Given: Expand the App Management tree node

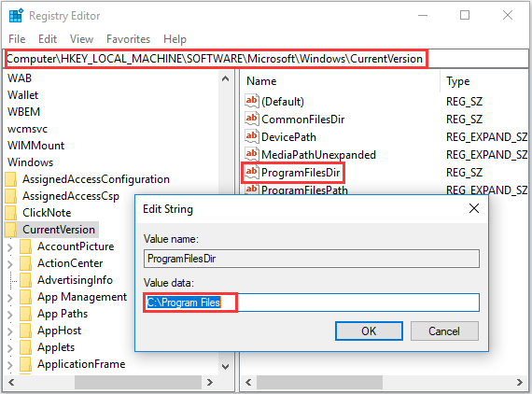Looking at the screenshot, I should [10, 298].
